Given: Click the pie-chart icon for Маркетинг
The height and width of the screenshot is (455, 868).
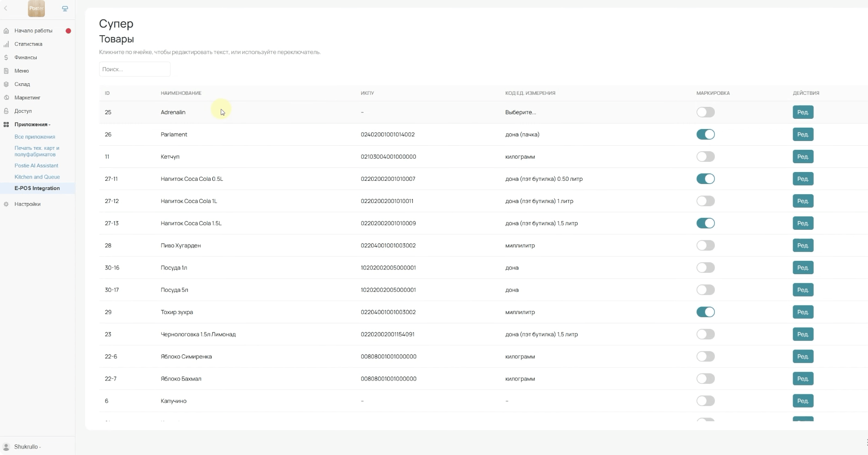Looking at the screenshot, I should point(6,98).
